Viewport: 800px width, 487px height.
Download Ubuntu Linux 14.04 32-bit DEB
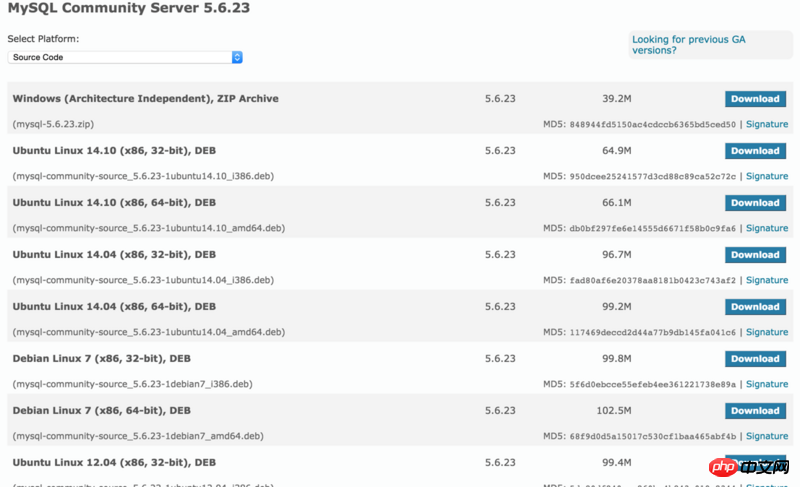tap(755, 255)
